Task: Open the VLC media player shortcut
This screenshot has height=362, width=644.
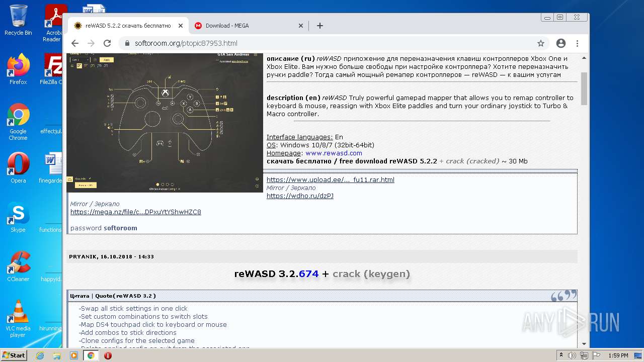Action: pos(18,318)
